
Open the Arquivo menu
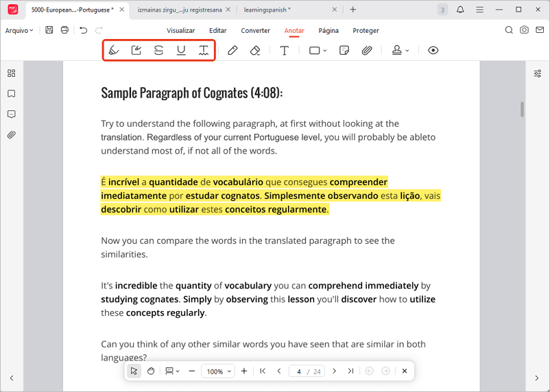19,31
